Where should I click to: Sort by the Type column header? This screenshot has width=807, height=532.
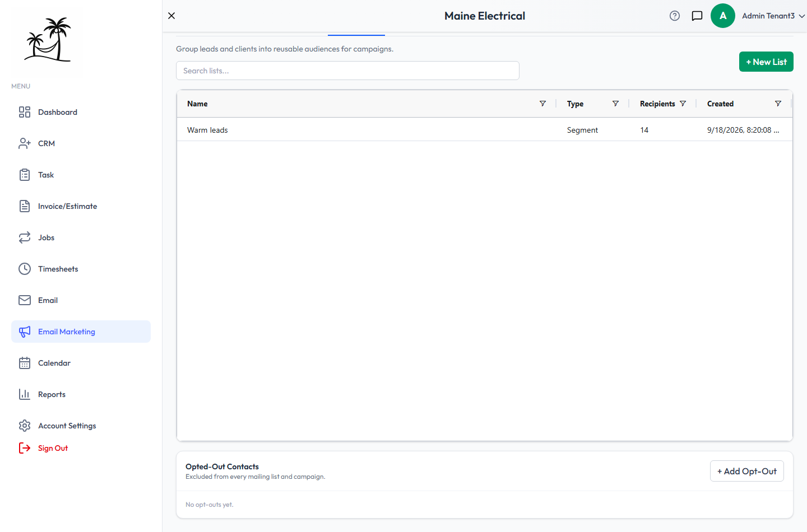click(575, 104)
